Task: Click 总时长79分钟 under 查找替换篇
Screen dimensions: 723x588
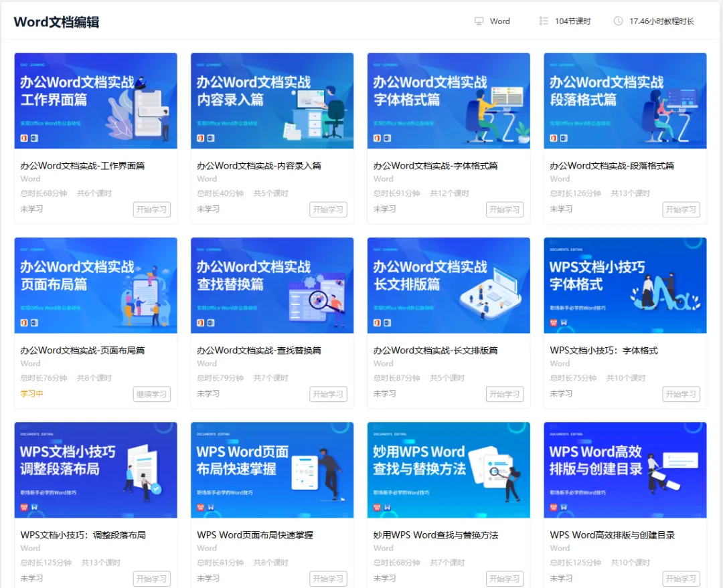Action: click(220, 378)
